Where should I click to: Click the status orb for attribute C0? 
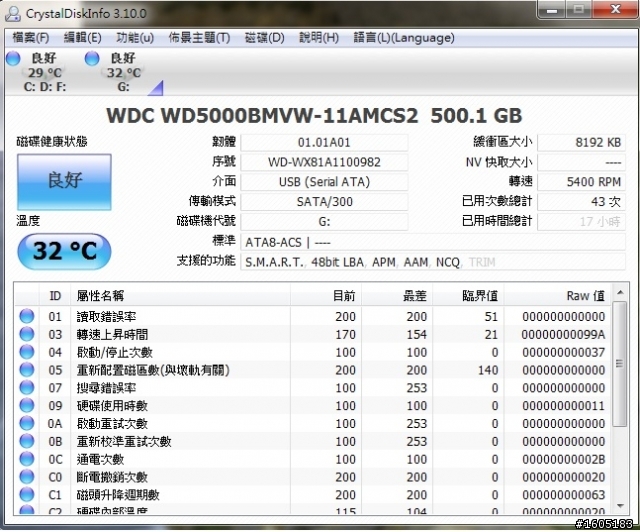click(27, 476)
